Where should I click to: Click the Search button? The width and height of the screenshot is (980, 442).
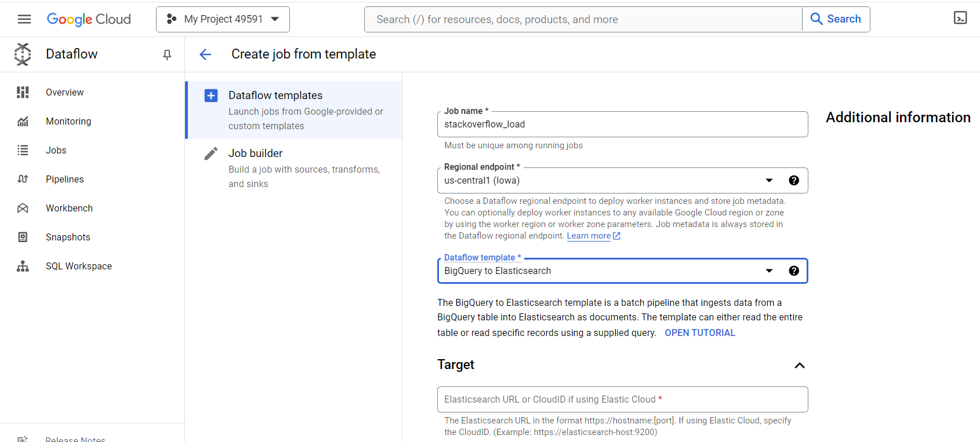[836, 19]
